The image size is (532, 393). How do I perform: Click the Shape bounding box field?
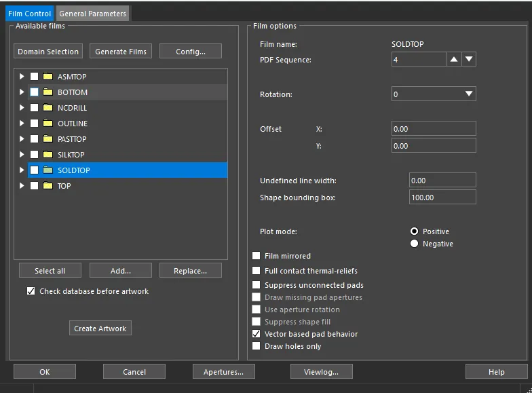click(x=442, y=197)
